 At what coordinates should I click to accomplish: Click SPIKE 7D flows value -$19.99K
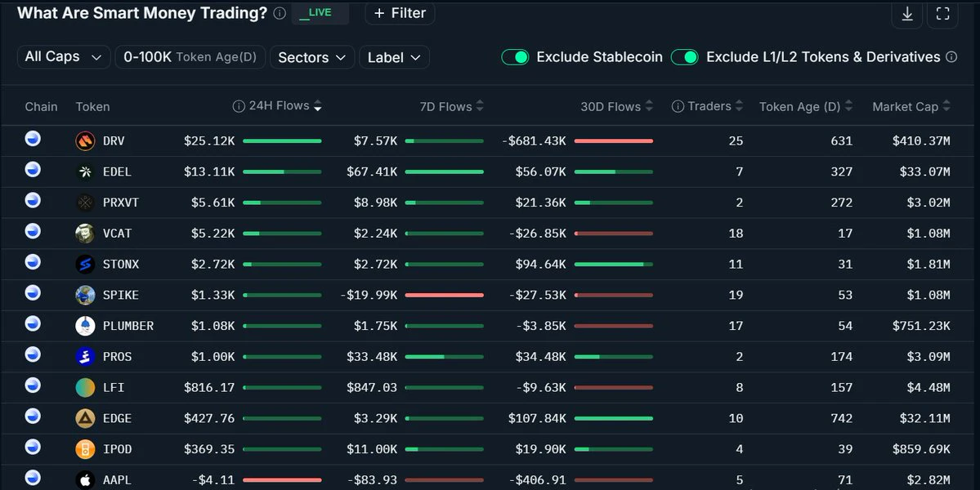[369, 295]
